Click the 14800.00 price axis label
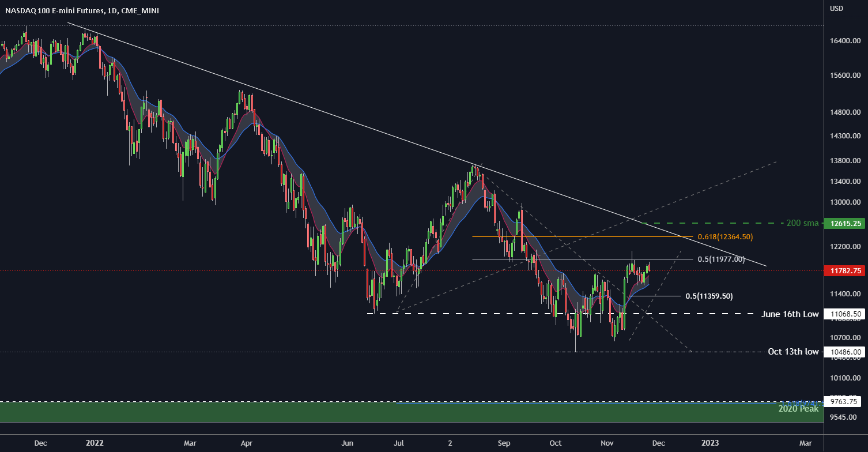 click(x=845, y=112)
